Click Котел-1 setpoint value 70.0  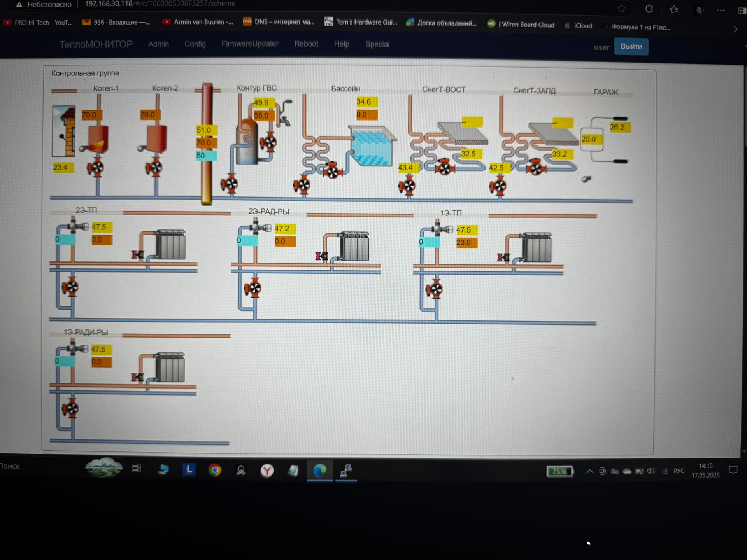pyautogui.click(x=91, y=115)
